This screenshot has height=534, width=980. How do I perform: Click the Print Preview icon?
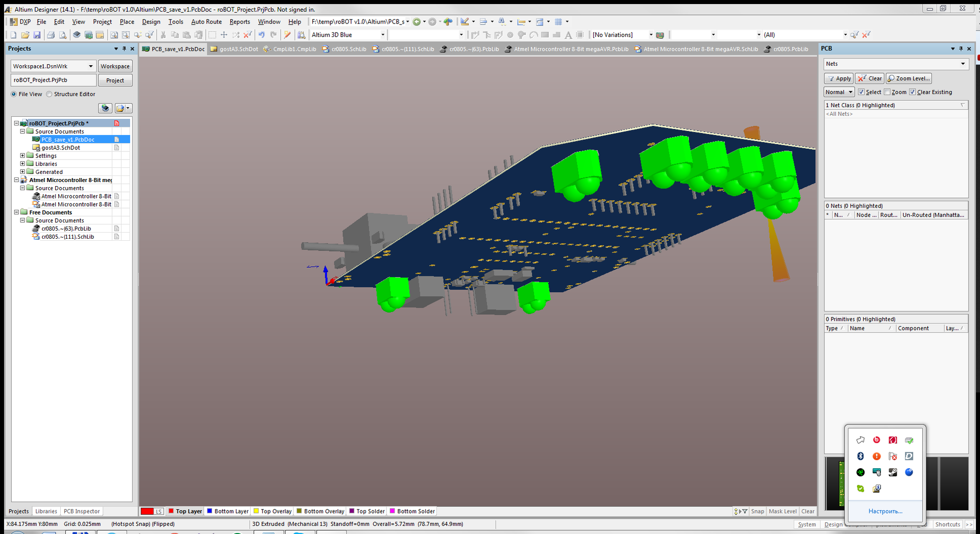tap(62, 35)
